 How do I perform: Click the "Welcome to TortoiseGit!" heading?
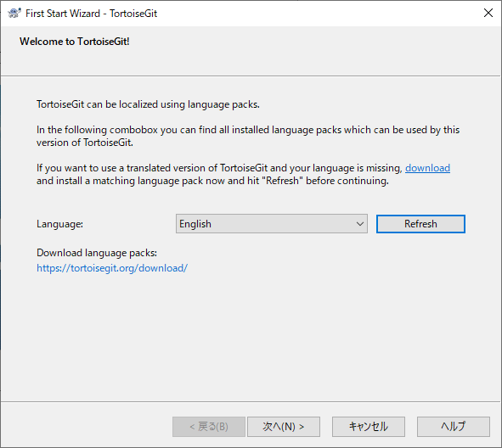pos(75,42)
